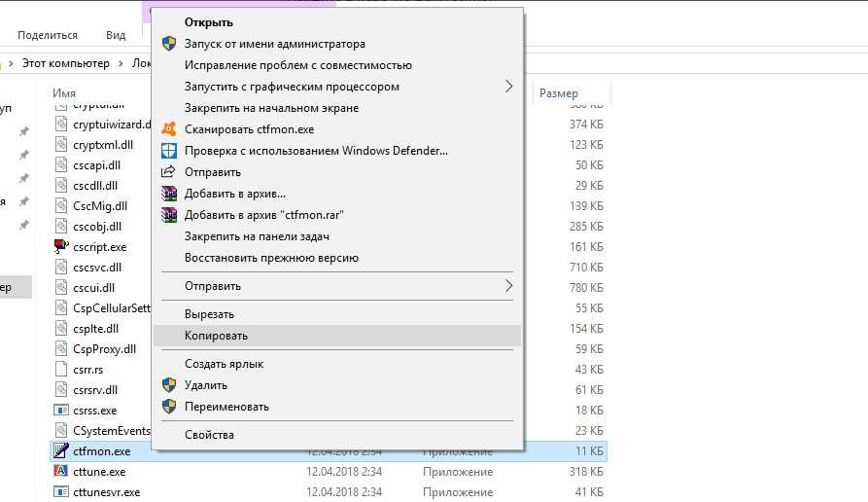Screen dimensions: 868x502
Task: Click the shield icon next to Переименовать
Action: tap(169, 407)
